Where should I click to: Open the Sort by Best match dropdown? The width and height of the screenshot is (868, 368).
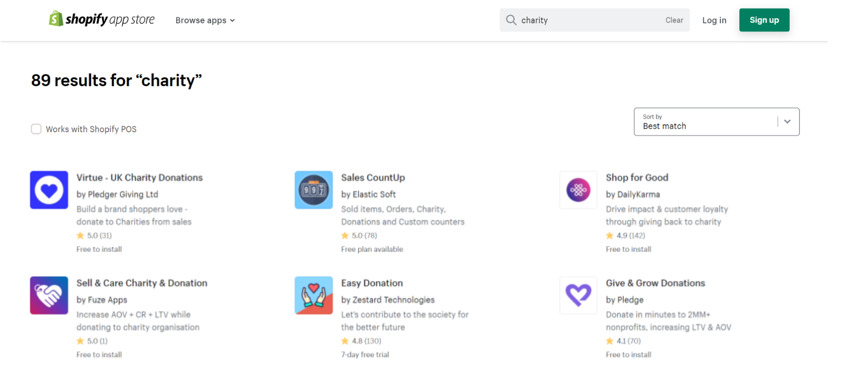(716, 122)
